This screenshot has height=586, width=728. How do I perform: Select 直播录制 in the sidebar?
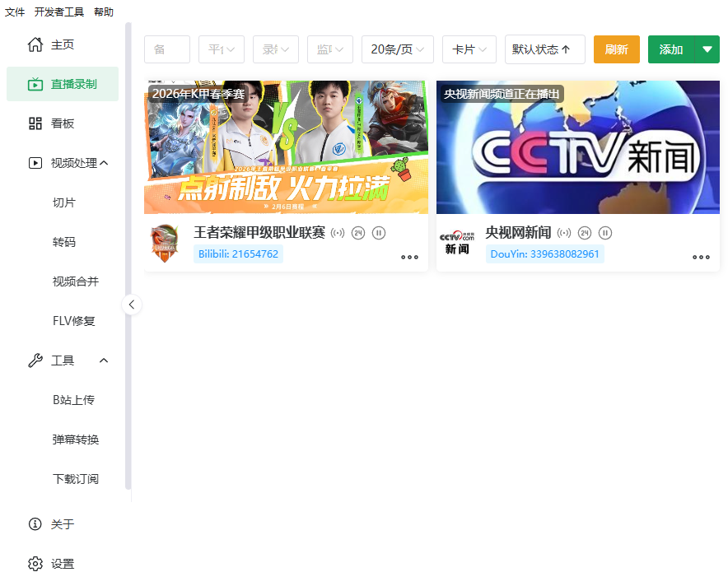point(63,84)
